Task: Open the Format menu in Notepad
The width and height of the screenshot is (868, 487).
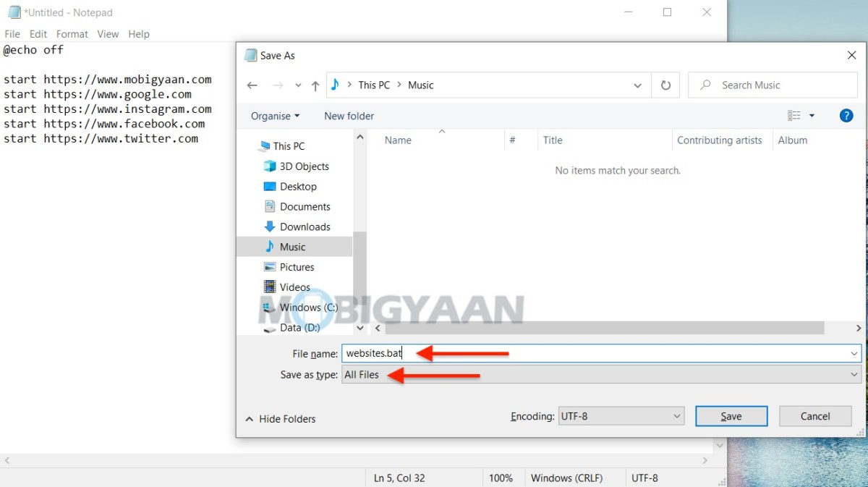Action: [x=72, y=33]
